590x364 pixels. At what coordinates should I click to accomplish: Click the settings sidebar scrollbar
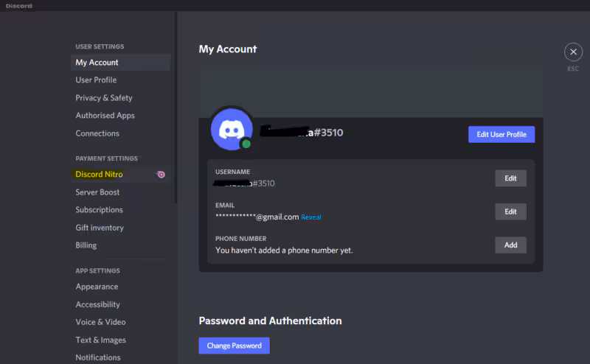click(x=176, y=111)
